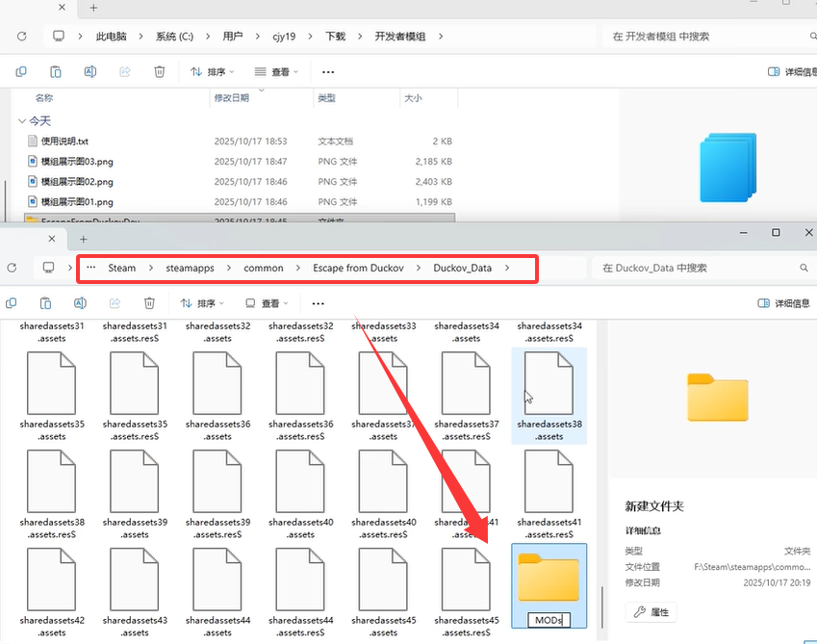
Task: Click the 属性 properties button in the details pane
Action: coord(653,612)
